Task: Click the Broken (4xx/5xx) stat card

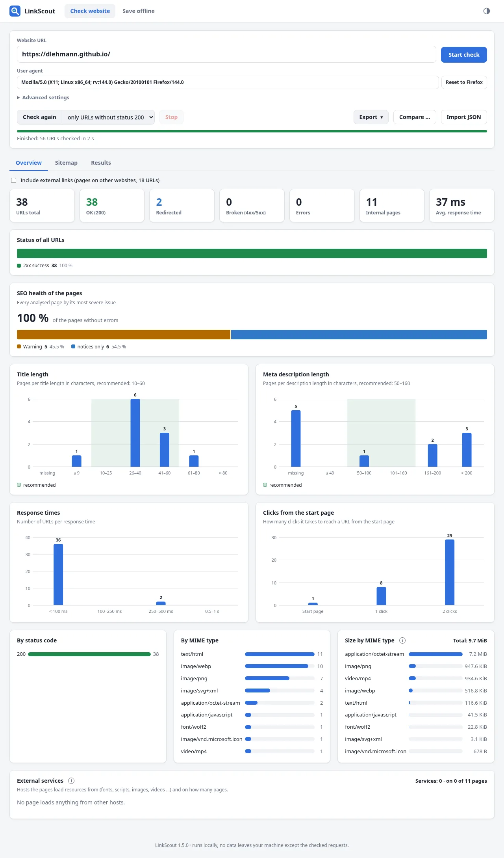Action: [252, 206]
